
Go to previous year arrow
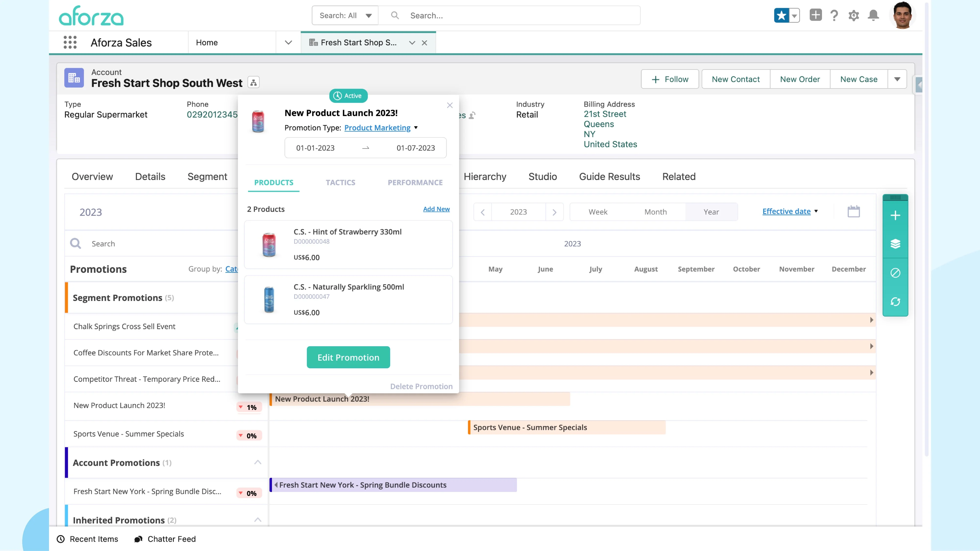click(x=483, y=212)
